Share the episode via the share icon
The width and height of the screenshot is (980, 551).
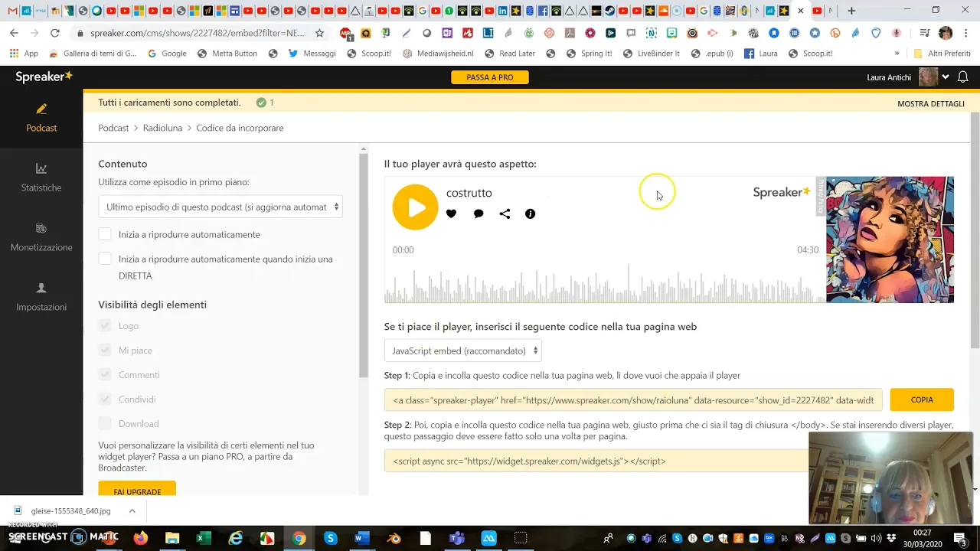pyautogui.click(x=505, y=214)
